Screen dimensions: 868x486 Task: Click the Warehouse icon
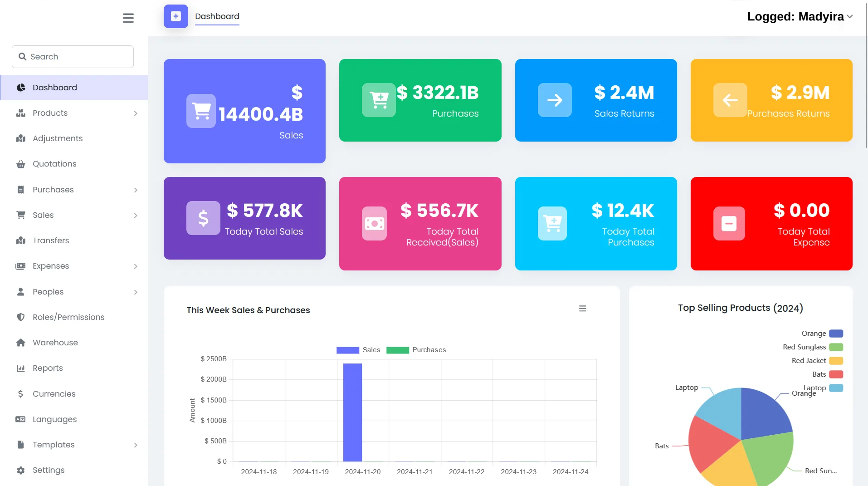(21, 343)
